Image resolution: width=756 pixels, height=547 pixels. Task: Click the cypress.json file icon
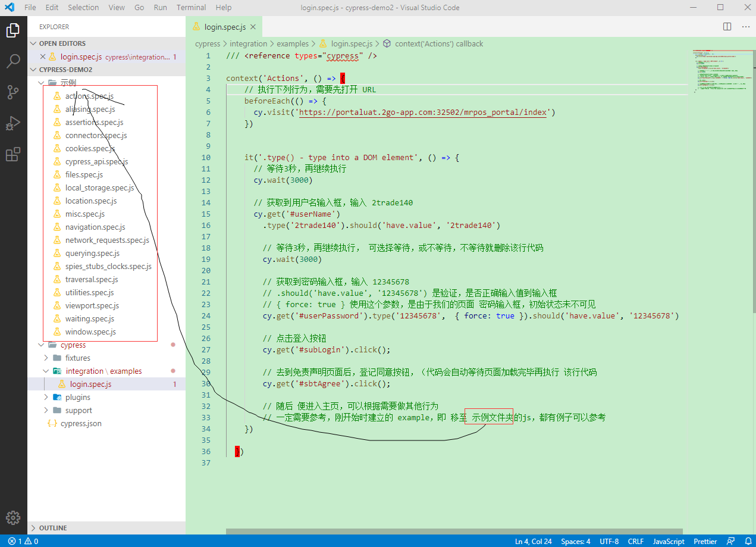[52, 423]
